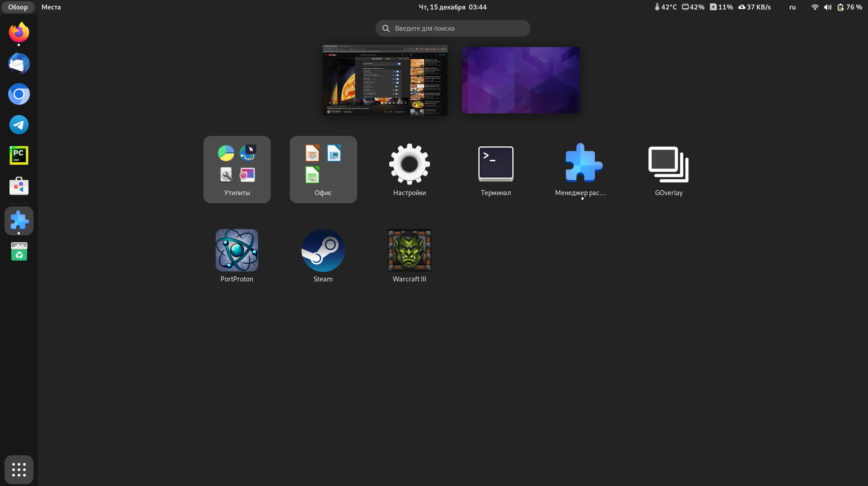Open the ru keyboard layout switcher
Screen dimensions: 868x486
pos(793,7)
